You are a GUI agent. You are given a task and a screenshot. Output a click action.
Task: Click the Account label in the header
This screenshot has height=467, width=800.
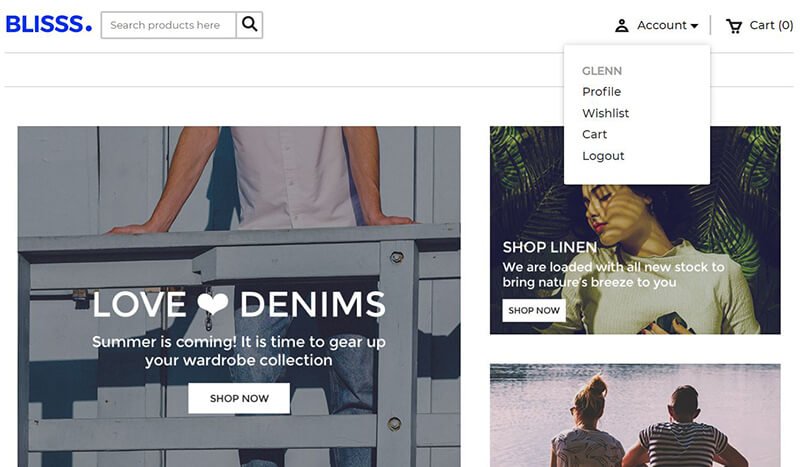click(661, 25)
